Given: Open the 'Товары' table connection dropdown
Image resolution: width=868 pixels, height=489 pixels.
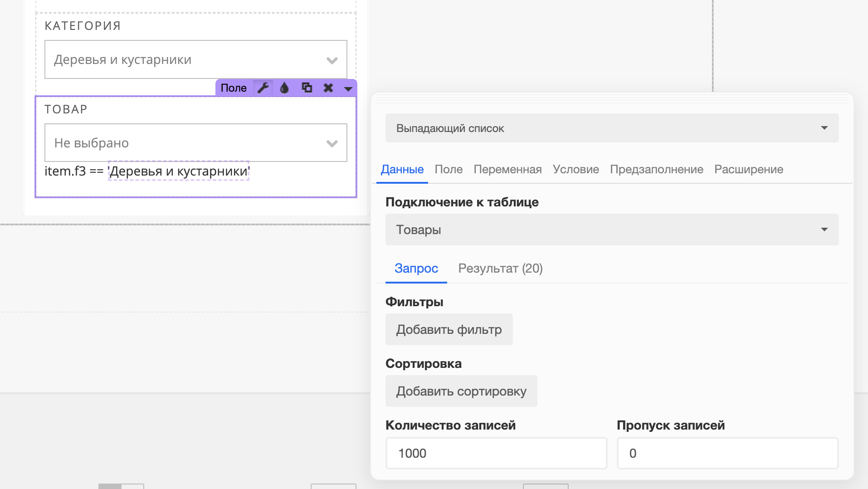Looking at the screenshot, I should point(612,230).
